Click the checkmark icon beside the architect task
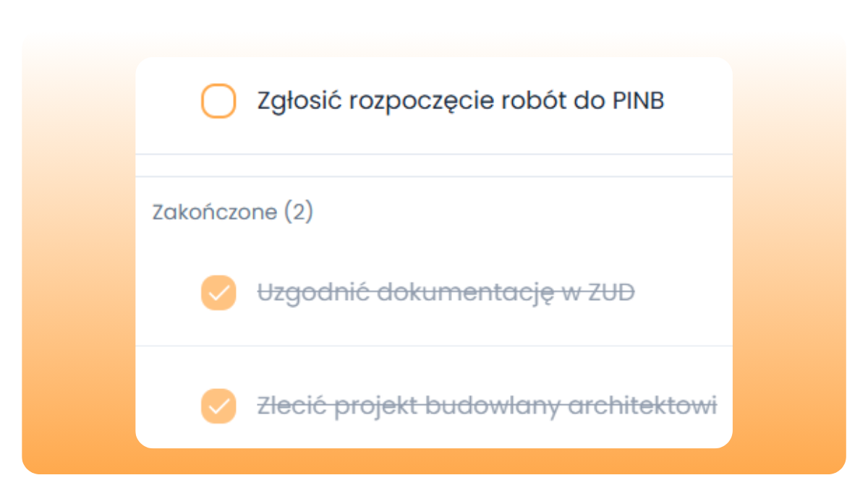Image resolution: width=868 pixels, height=496 pixels. coord(218,406)
